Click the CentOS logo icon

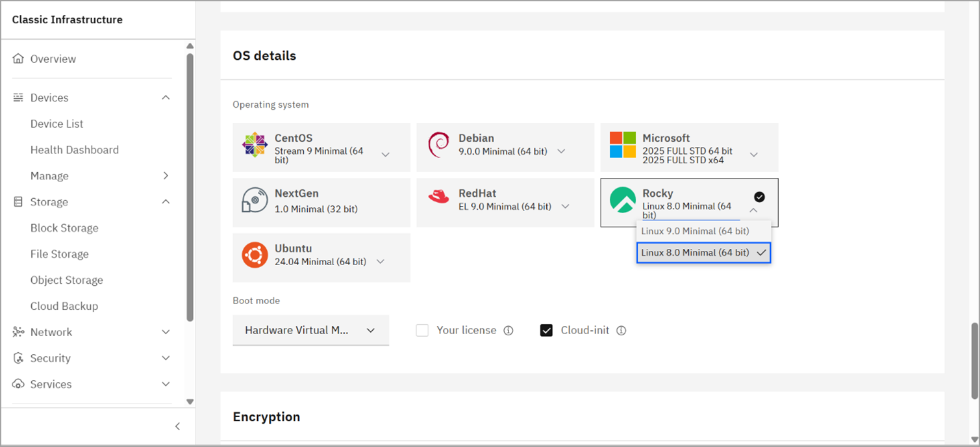tap(255, 145)
